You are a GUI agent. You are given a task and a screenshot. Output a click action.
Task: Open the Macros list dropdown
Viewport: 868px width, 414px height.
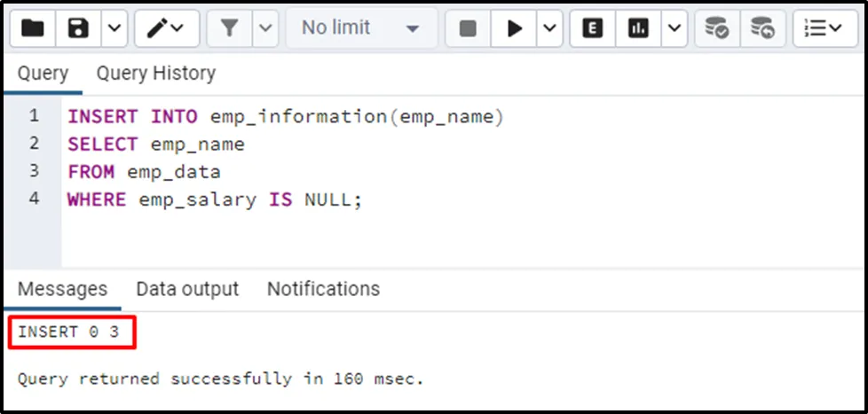tap(824, 28)
